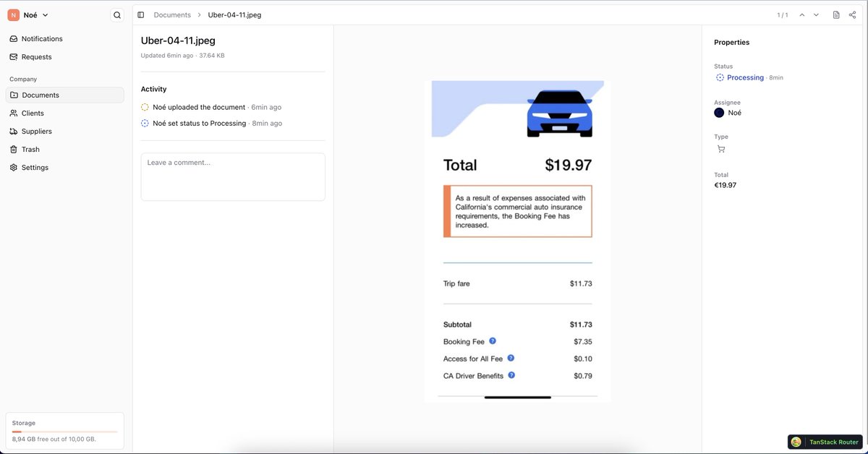Click the storage usage progress bar

[x=64, y=432]
